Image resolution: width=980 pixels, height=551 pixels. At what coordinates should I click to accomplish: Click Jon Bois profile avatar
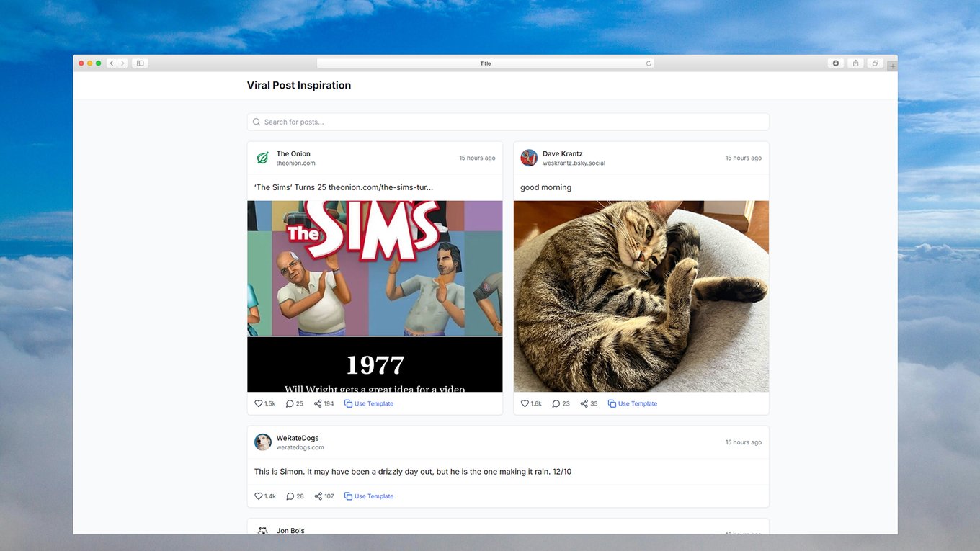coord(262,531)
